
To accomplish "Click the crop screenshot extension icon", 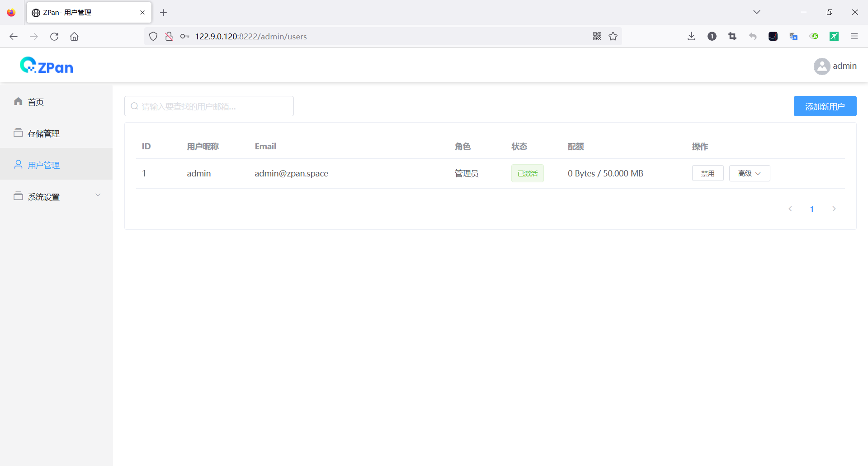I will 732,37.
